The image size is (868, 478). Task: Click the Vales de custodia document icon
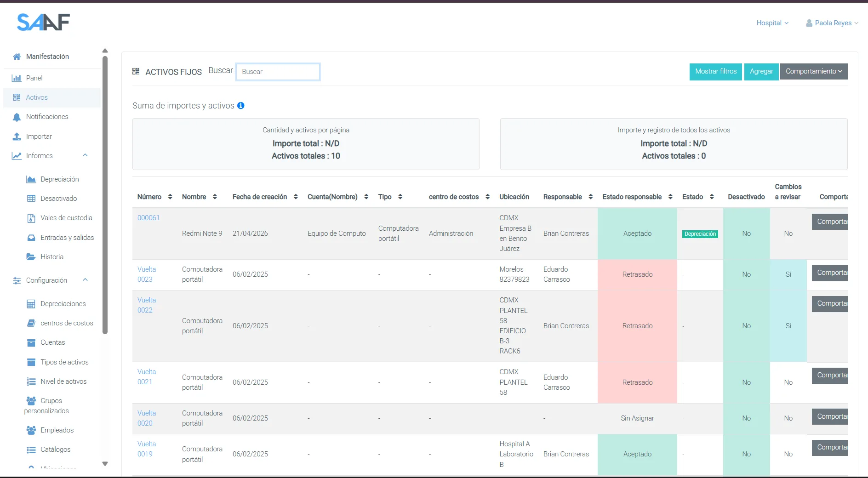coord(31,218)
